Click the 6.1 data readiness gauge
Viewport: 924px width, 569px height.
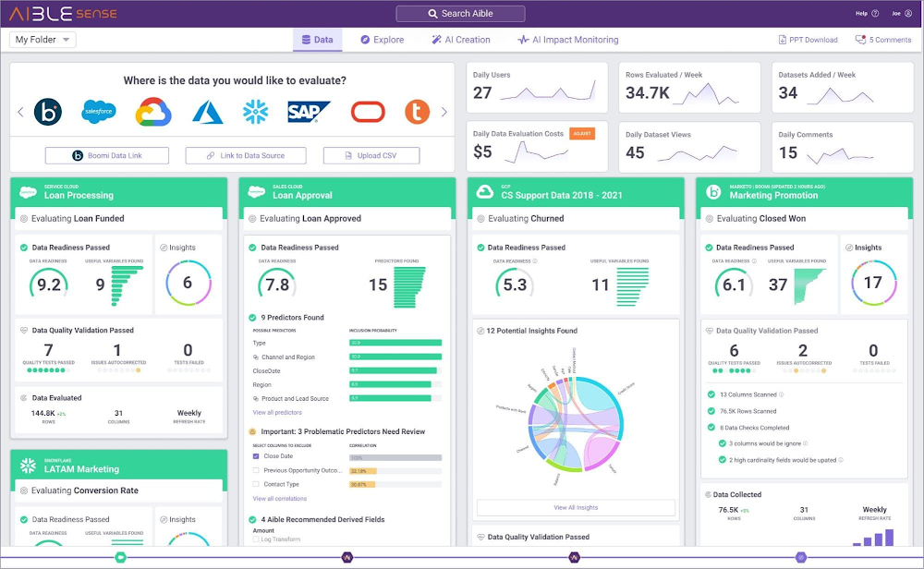click(x=735, y=284)
